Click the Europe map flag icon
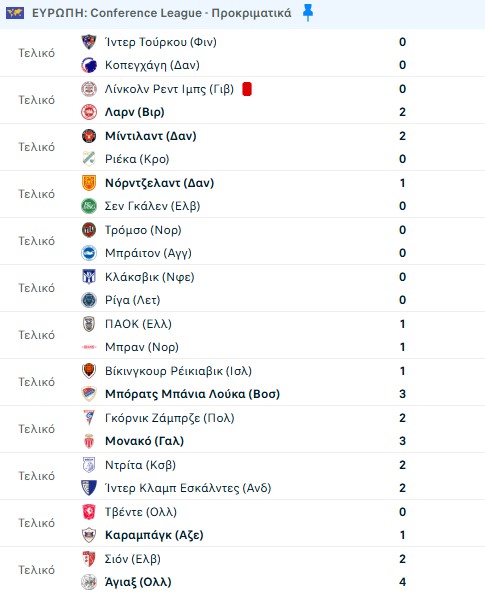Image resolution: width=485 pixels, height=592 pixels. 15,13
